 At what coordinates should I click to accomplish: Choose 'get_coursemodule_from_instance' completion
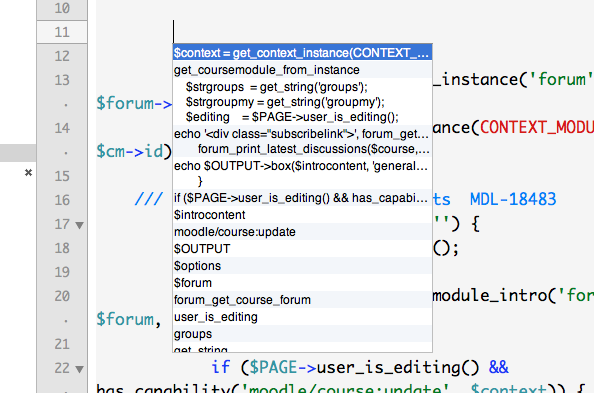pos(302,70)
